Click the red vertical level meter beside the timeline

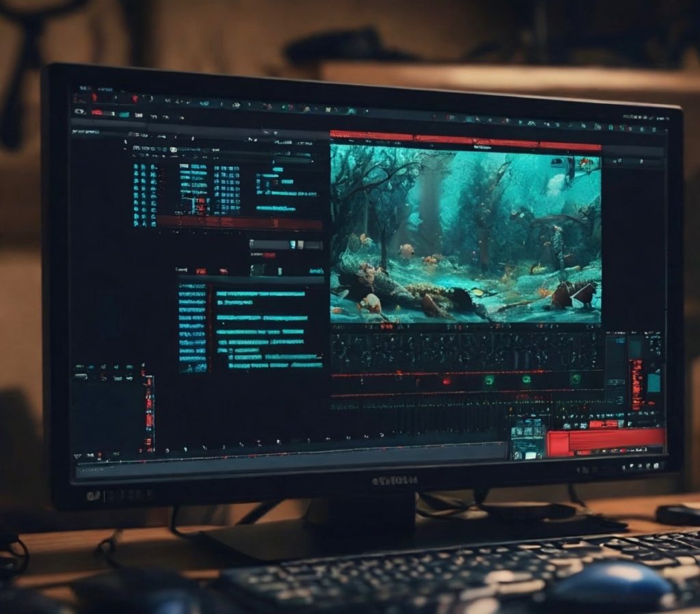tap(636, 384)
